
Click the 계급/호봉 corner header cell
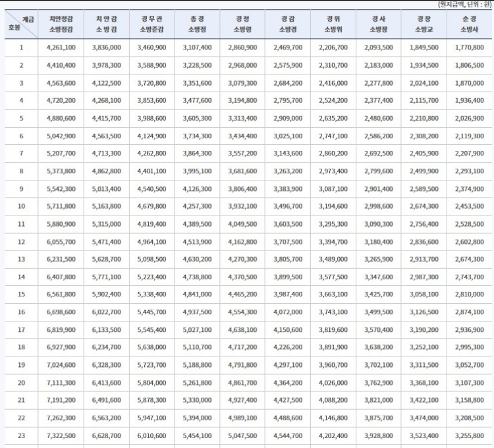coord(21,24)
